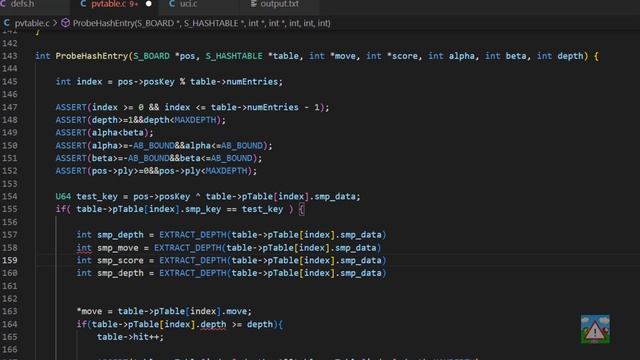The width and height of the screenshot is (640, 360).
Task: Click table->hit++ on line 165
Action: point(130,337)
